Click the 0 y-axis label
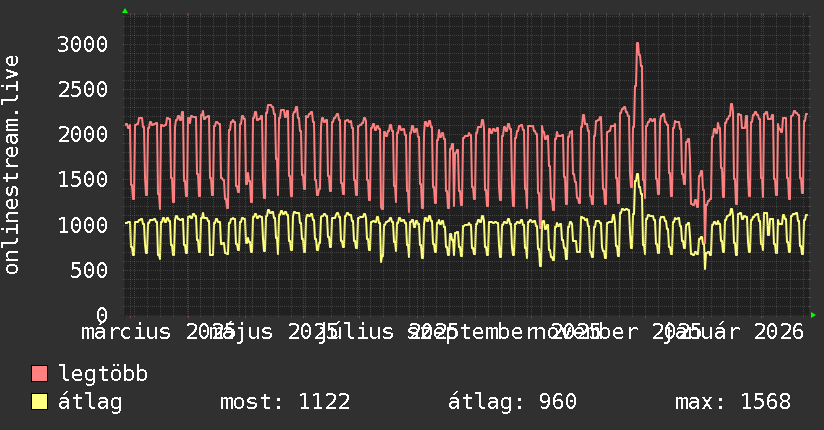824x430 pixels. [102, 315]
